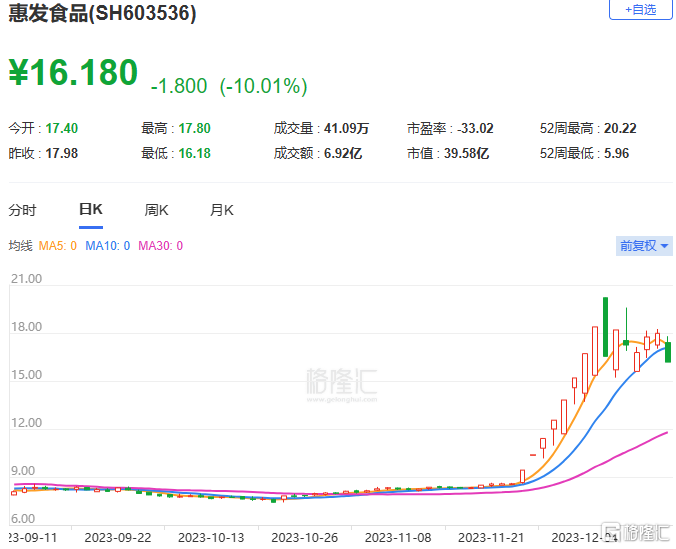
Task: Click the 18.00 price axis label
Action: [x=26, y=326]
